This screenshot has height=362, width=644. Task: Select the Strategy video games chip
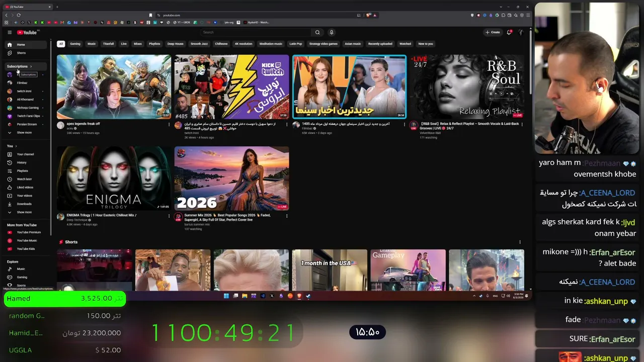point(324,44)
